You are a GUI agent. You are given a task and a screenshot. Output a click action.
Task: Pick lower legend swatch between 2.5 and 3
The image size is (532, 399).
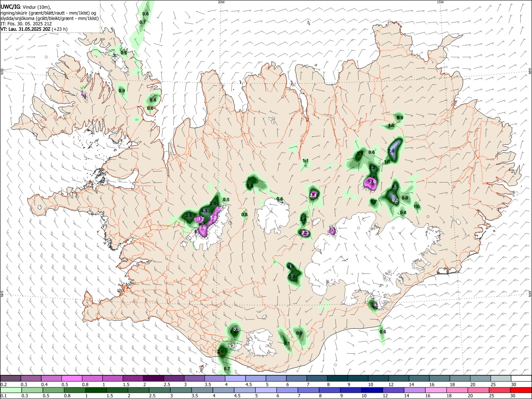tap(160, 390)
